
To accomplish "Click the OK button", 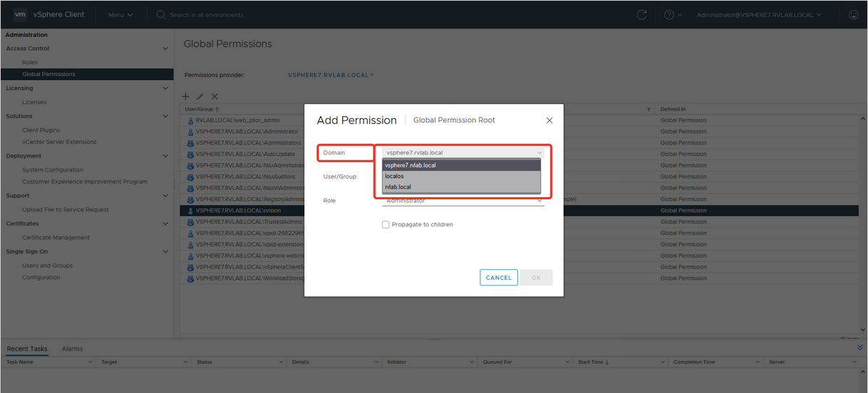I will [x=537, y=278].
